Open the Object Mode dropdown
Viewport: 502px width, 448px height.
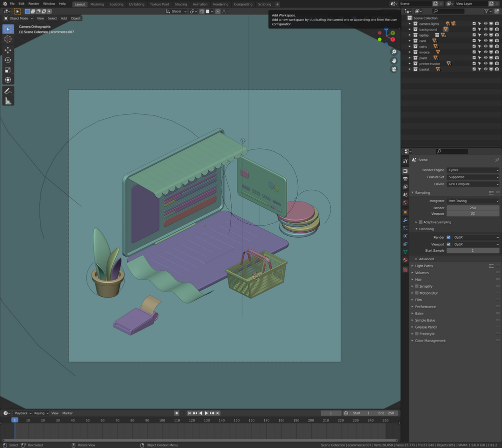(x=18, y=18)
